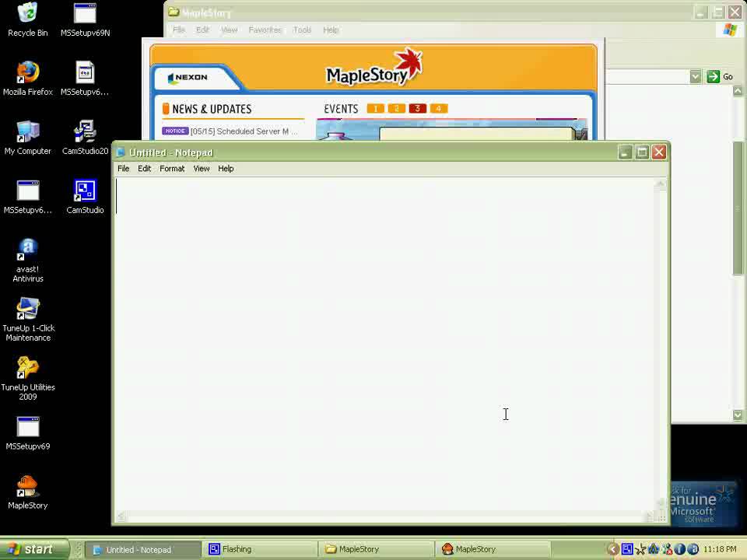Open the MSSetupv69N desktop icon
This screenshot has height=560, width=747.
(86, 19)
